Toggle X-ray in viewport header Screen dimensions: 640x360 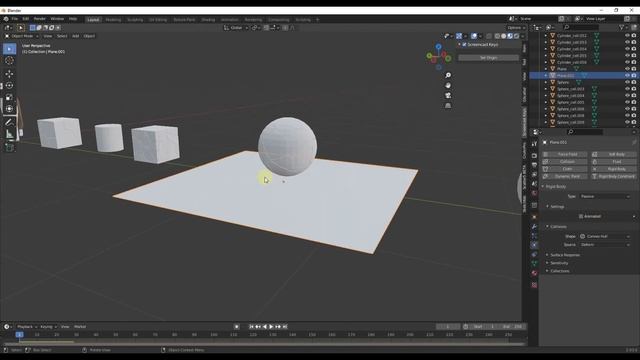click(x=489, y=36)
